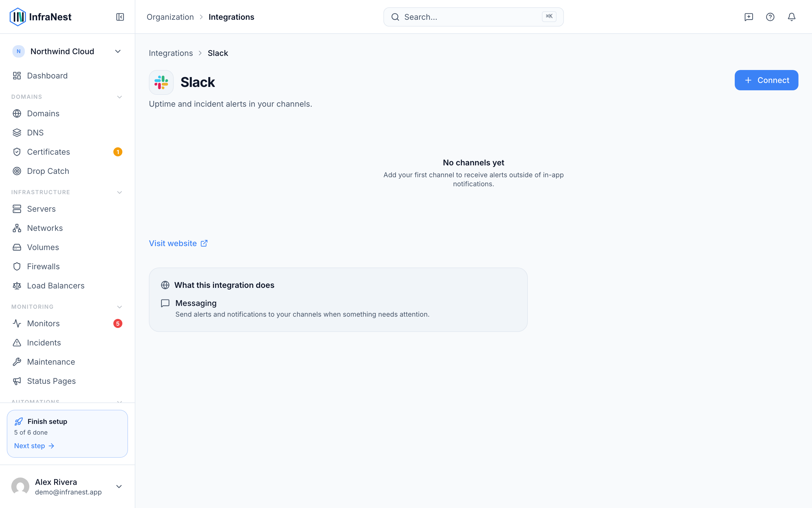Open Maintenance page
The height and width of the screenshot is (508, 812).
67,362
